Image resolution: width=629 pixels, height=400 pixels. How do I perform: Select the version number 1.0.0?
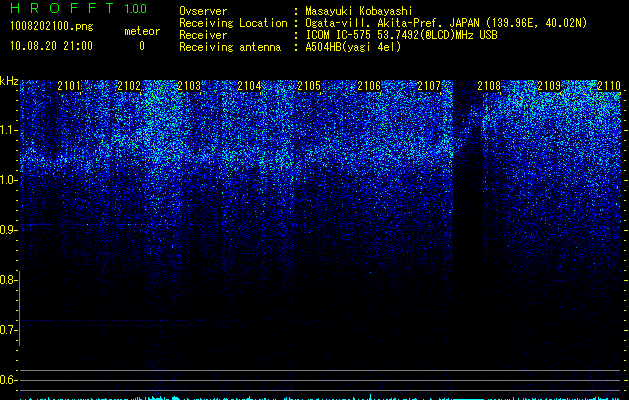[x=136, y=9]
